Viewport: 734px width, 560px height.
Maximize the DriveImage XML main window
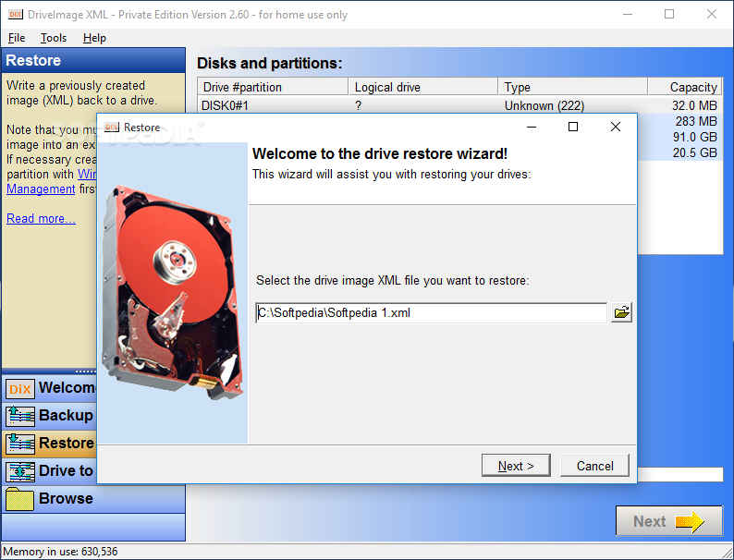click(669, 14)
